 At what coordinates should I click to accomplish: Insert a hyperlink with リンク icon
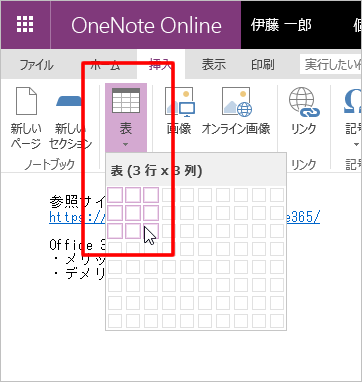tap(304, 111)
